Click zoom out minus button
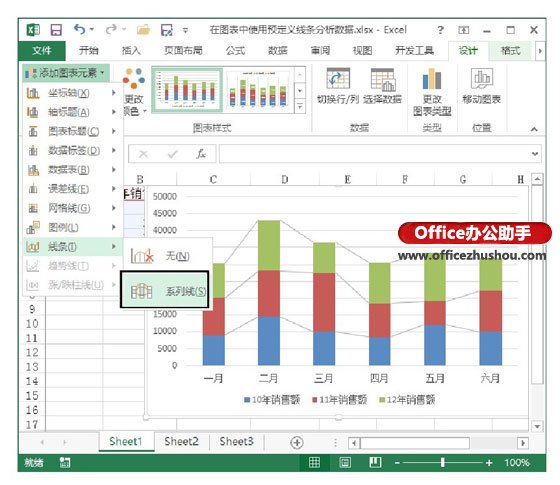Screen dimensions: 560x485 click(x=397, y=463)
